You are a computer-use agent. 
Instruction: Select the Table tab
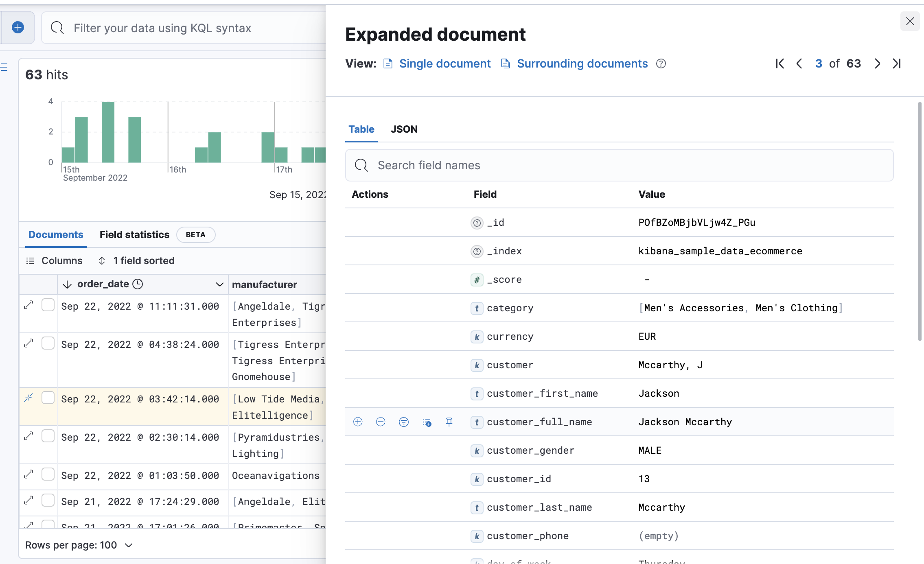[361, 129]
